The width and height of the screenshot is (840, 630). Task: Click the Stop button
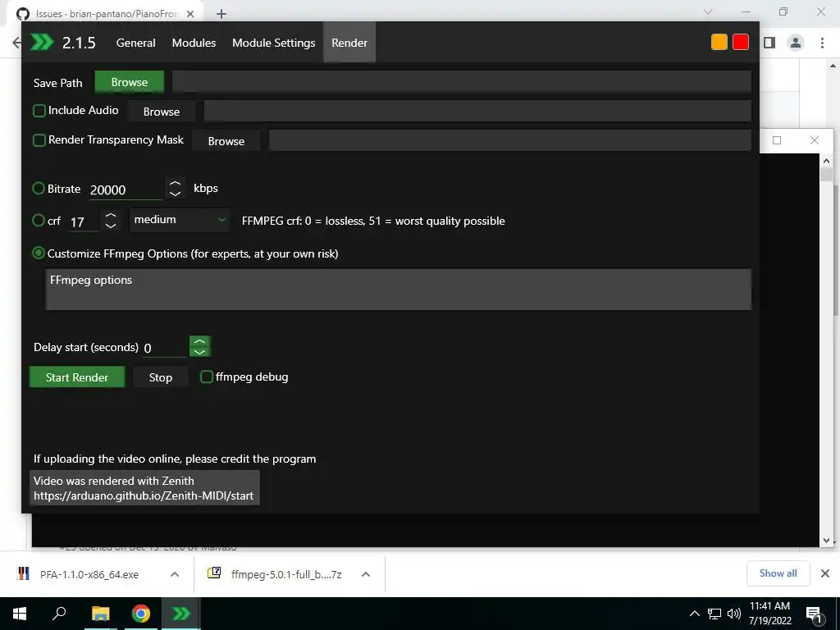click(x=160, y=377)
